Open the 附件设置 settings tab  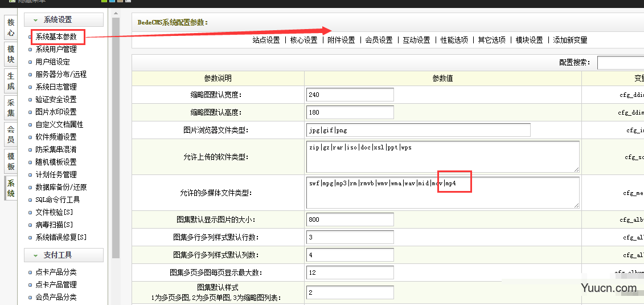(x=341, y=40)
